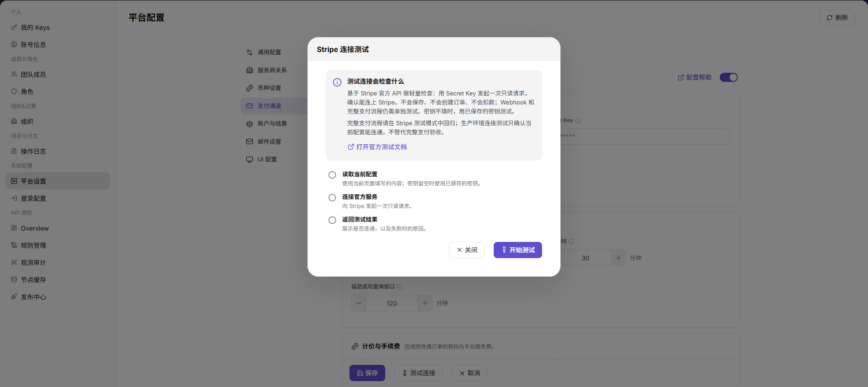
Task: Click the 观测审计 scan icon
Action: point(14,262)
